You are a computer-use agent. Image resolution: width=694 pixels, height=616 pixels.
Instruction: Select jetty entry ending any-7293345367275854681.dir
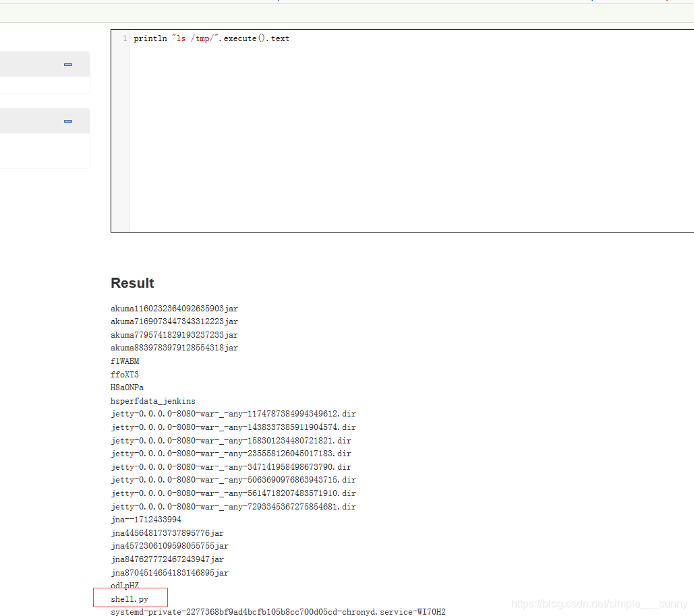coord(233,507)
